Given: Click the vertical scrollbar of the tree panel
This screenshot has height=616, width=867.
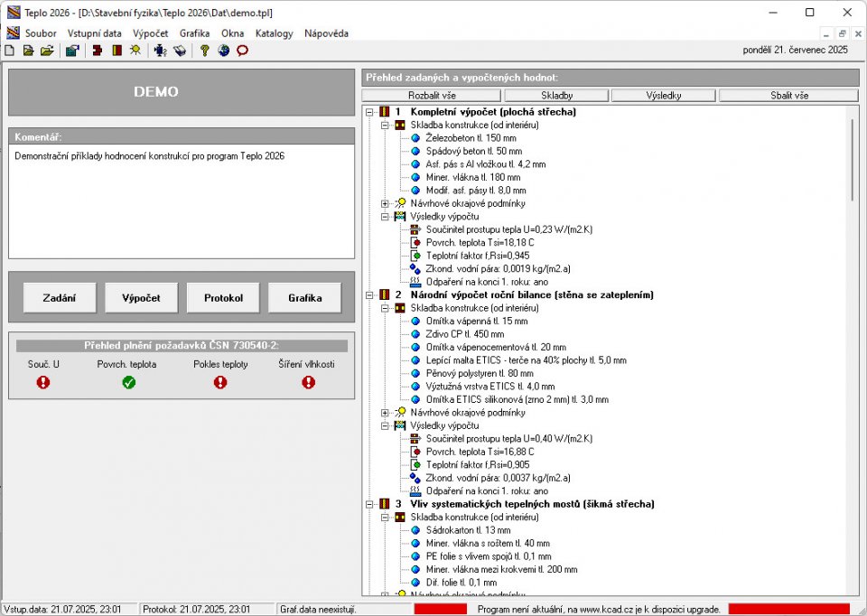Looking at the screenshot, I should tap(852, 350).
